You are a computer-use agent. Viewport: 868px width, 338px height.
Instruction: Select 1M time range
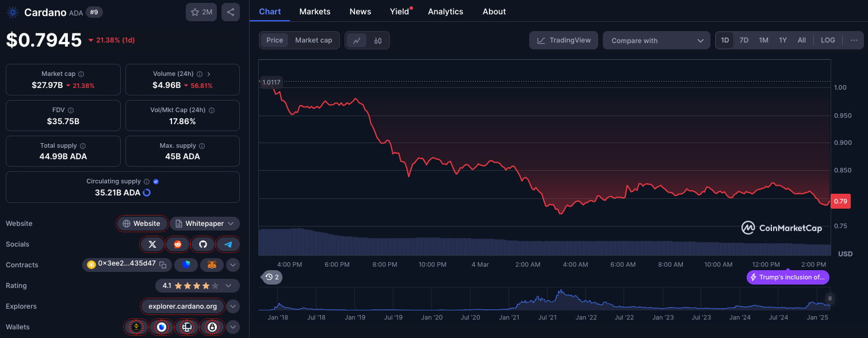763,40
